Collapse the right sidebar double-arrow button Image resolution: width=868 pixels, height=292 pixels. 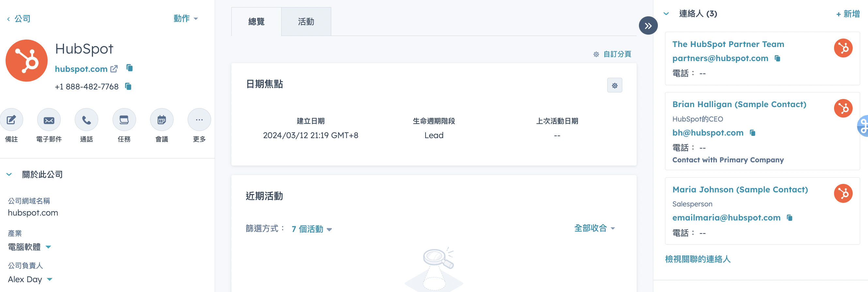click(648, 25)
